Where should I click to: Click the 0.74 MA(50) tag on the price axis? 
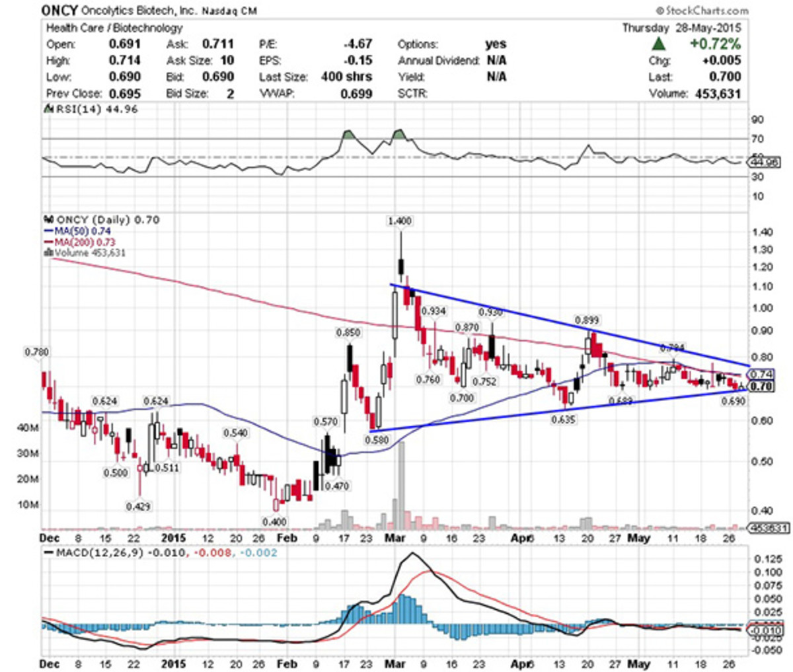[x=762, y=374]
